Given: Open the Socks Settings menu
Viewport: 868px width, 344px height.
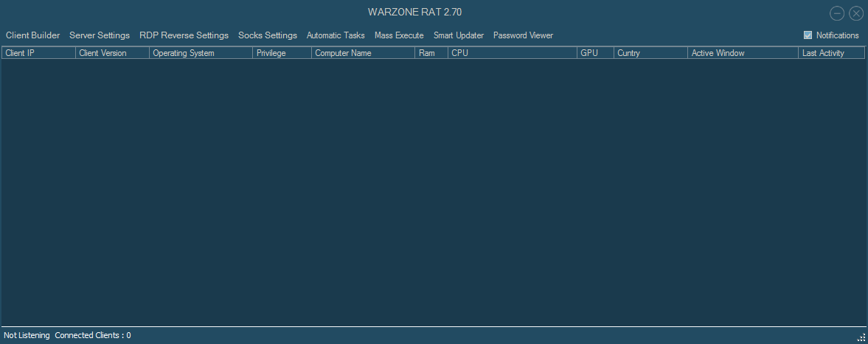Looking at the screenshot, I should click(x=268, y=35).
